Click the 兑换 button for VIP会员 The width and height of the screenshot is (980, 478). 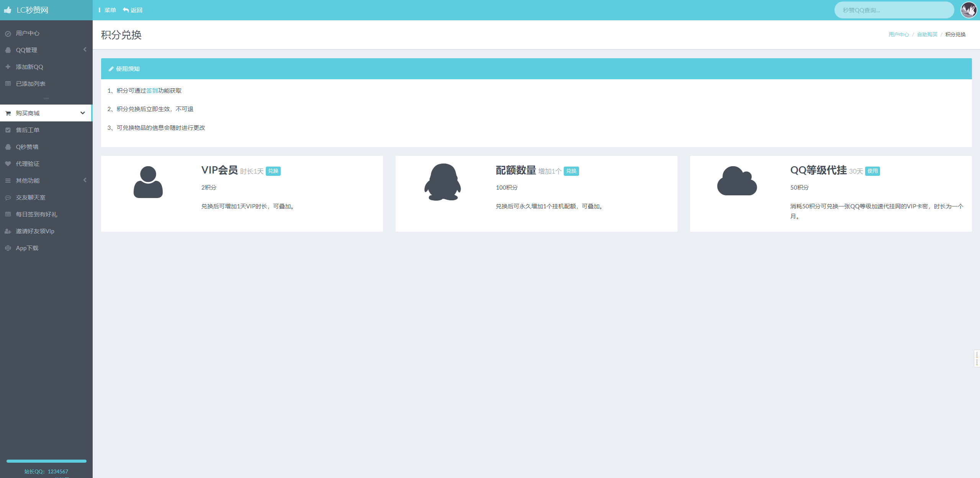273,171
